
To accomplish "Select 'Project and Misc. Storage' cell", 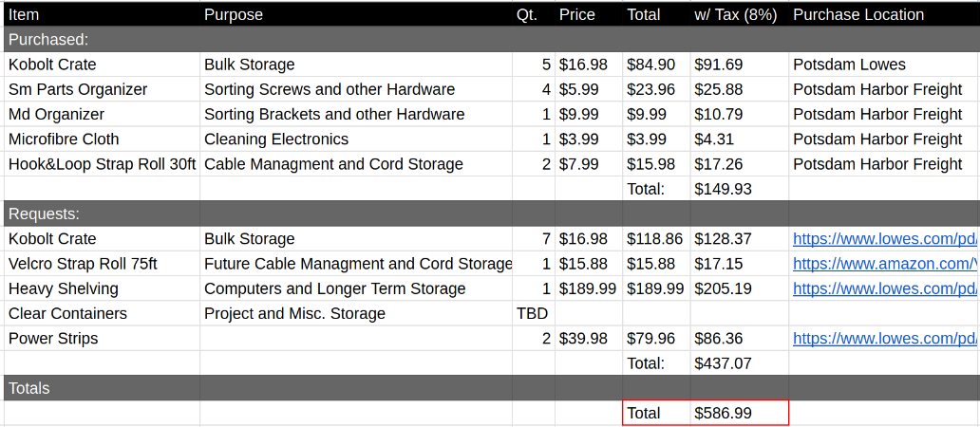I will coord(356,313).
